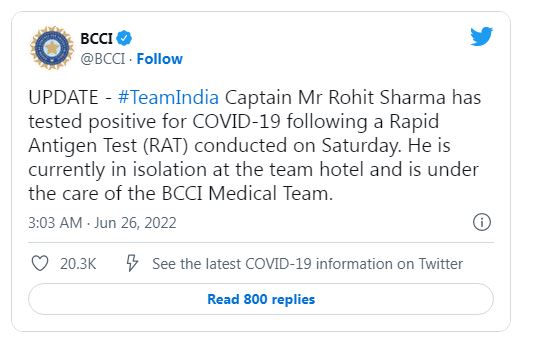
Task: Open the @BCCI handle
Action: [102, 59]
